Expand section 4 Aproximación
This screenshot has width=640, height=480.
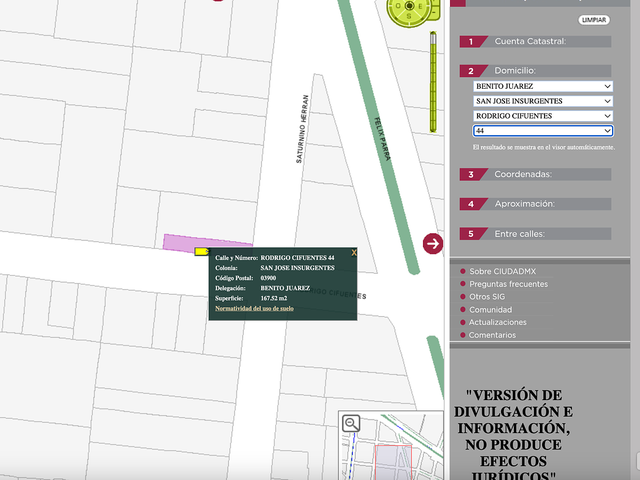[536, 204]
